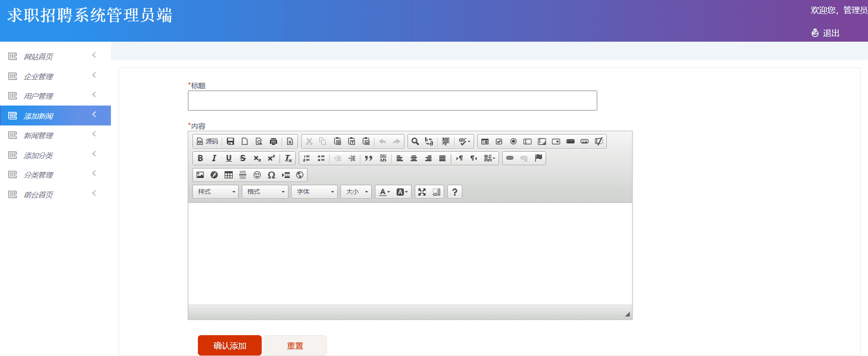Toggle subscript formatting
Image resolution: width=868 pixels, height=356 pixels.
[x=257, y=158]
